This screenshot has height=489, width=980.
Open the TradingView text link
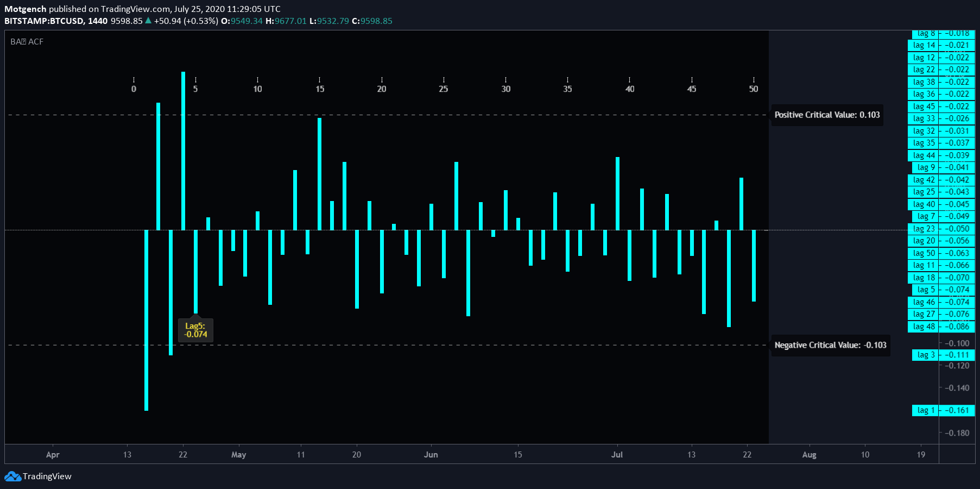point(47,477)
